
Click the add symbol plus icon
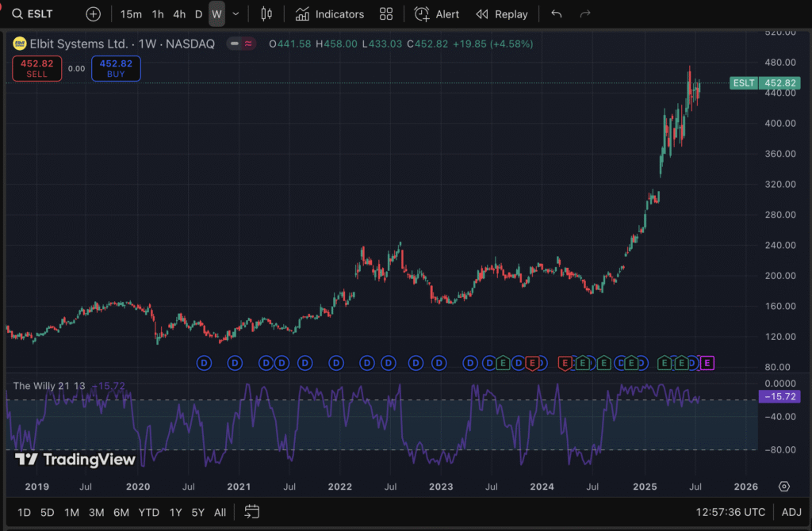[94, 14]
